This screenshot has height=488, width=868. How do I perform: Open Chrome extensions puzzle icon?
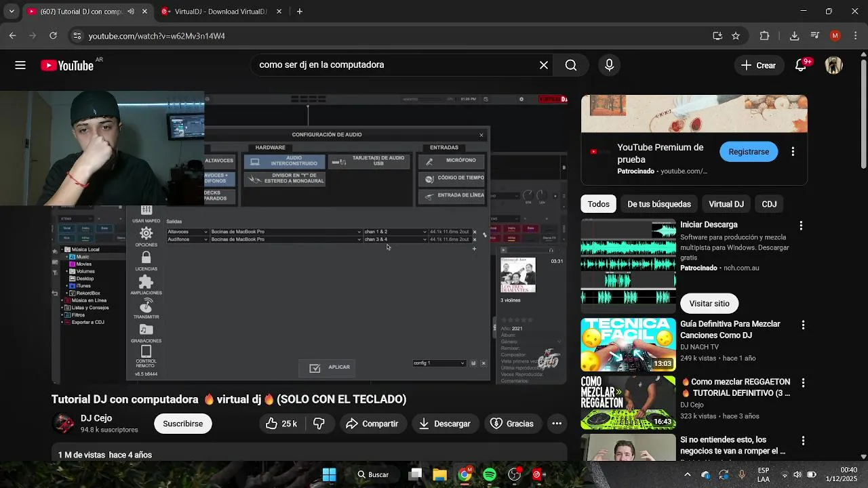(765, 36)
